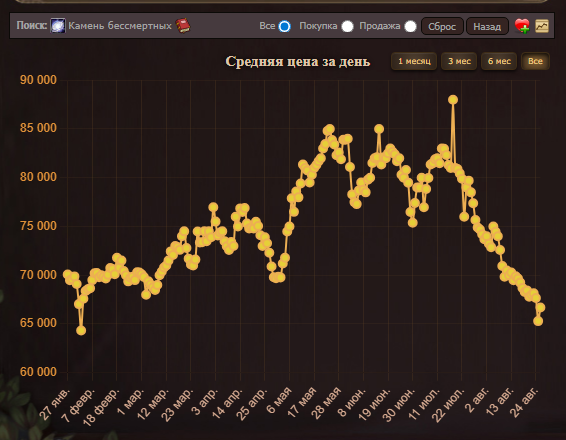This screenshot has height=440, width=566.
Task: Click the first data point at 27 янв.
Action: (67, 274)
